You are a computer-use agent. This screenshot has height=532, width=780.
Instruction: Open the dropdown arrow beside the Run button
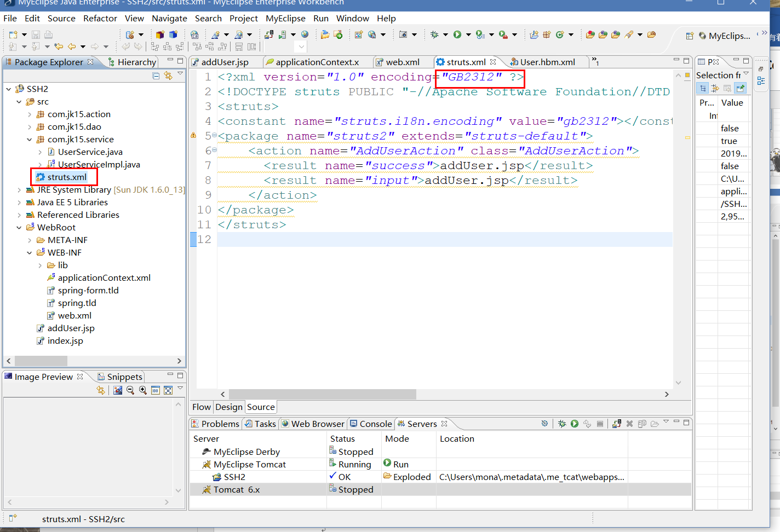[x=468, y=35]
